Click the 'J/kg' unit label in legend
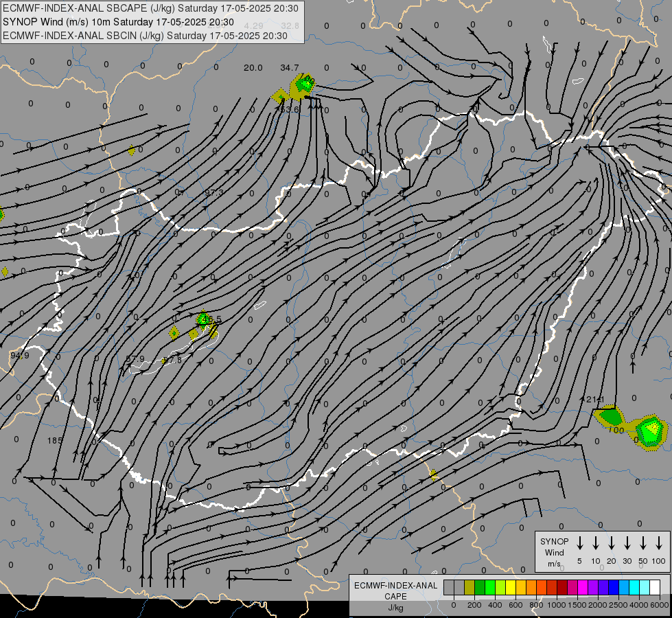This screenshot has height=618, width=672. (x=395, y=608)
